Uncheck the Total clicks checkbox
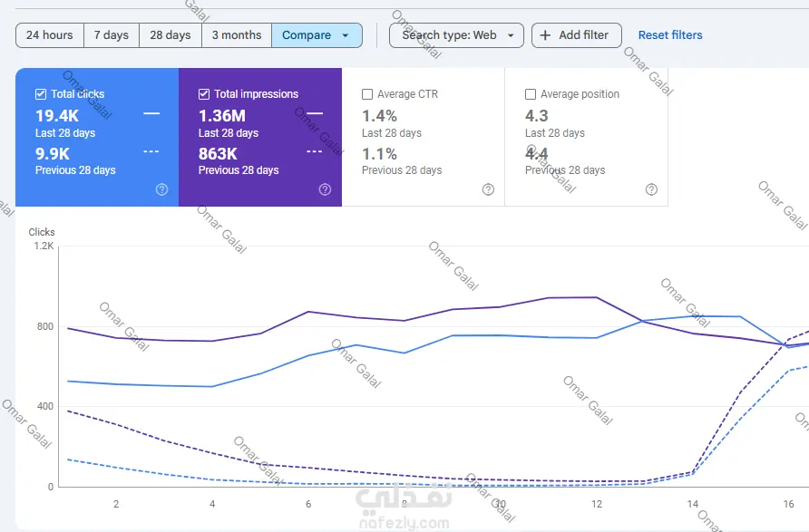809x532 pixels. [41, 94]
